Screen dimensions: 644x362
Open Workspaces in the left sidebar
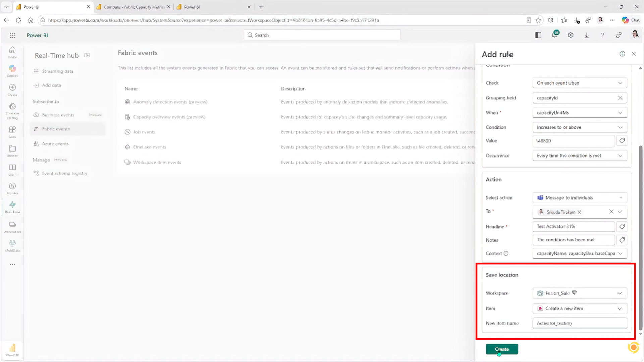[12, 227]
